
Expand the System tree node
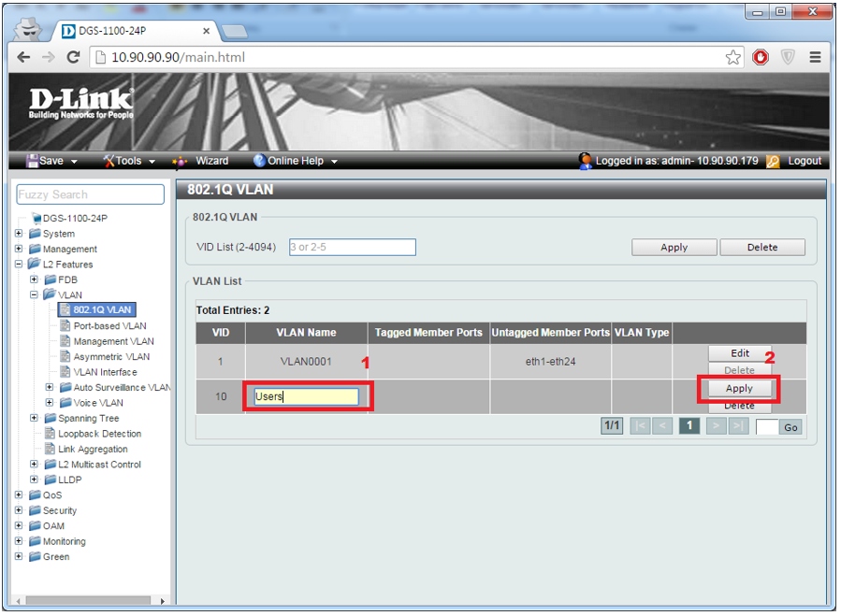19,234
